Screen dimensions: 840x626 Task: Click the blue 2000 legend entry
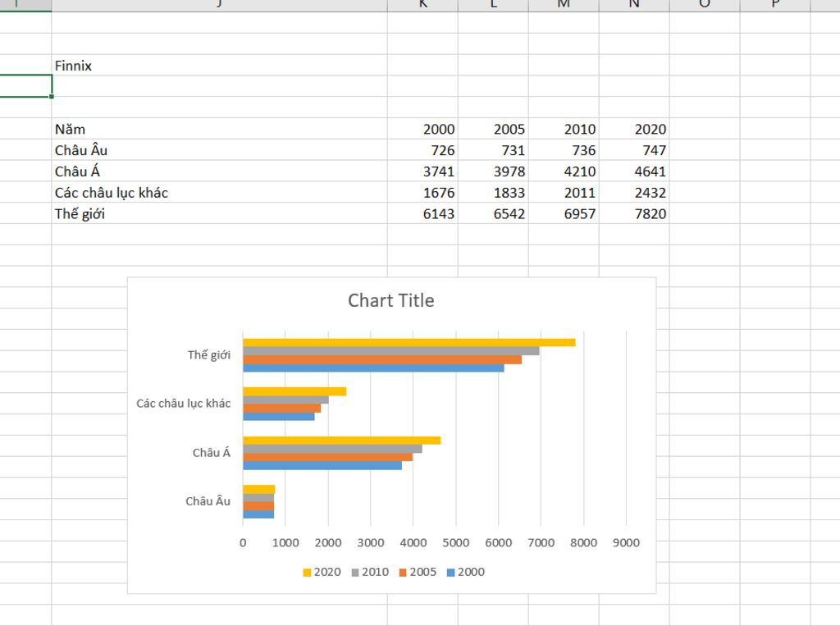(465, 572)
